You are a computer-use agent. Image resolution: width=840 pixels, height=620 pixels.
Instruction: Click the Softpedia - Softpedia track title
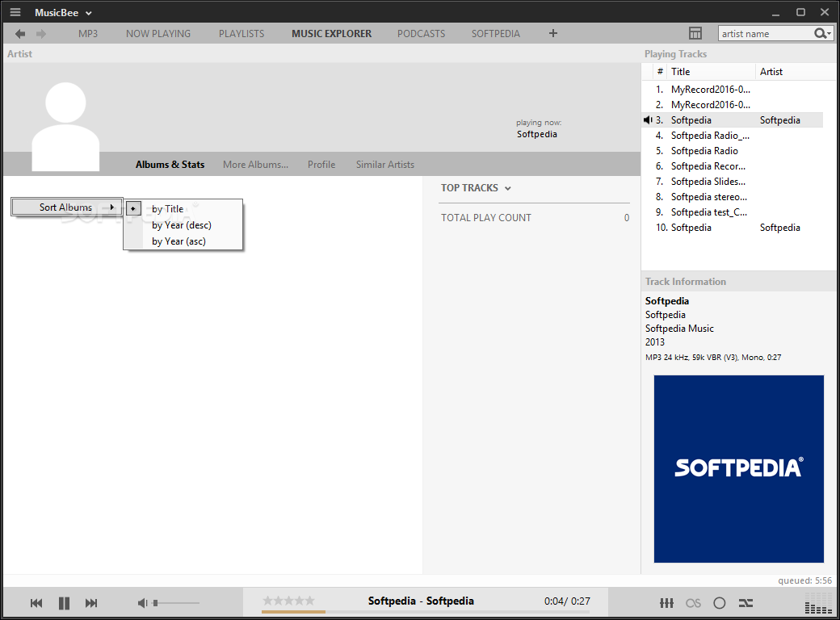tap(421, 601)
